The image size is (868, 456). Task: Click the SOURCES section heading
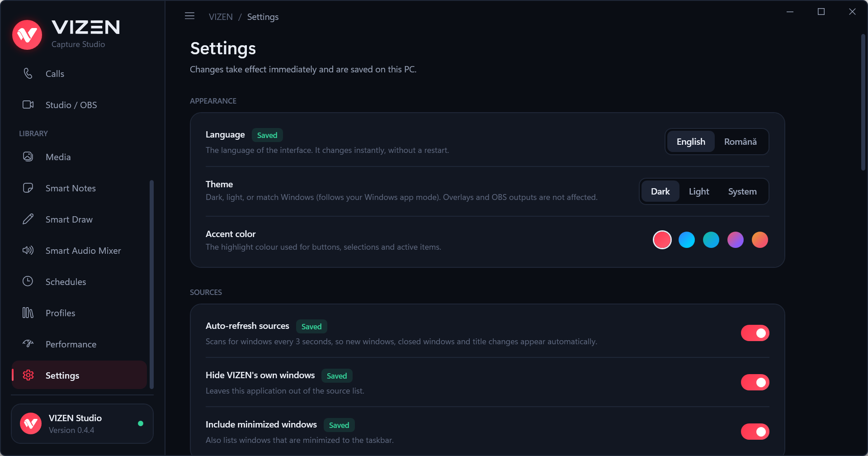(x=206, y=292)
